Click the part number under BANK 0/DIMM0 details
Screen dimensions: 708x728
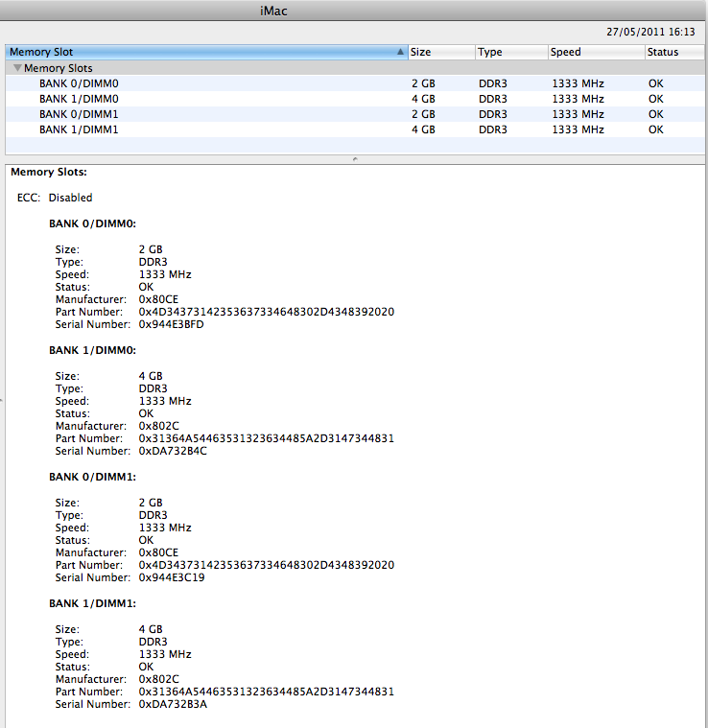(267, 312)
